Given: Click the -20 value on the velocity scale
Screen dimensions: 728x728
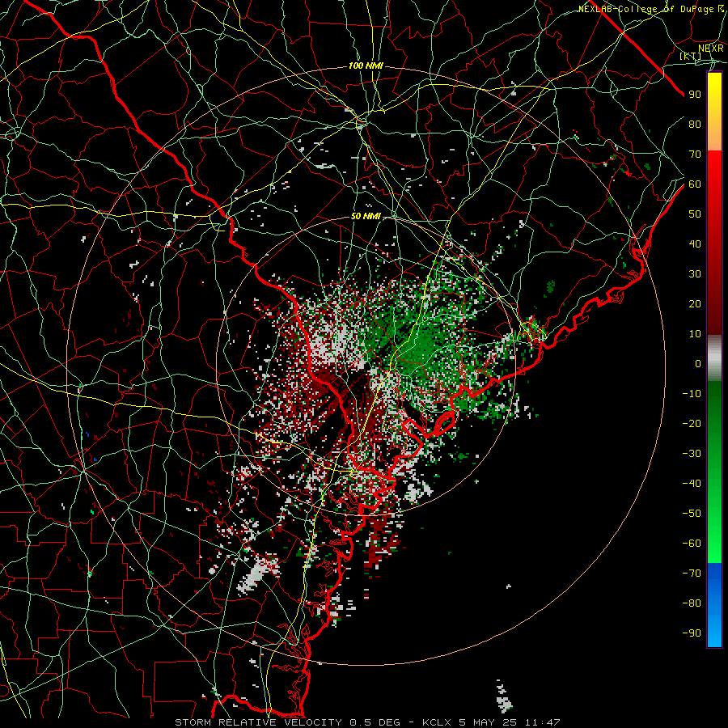Looking at the screenshot, I should [x=692, y=424].
